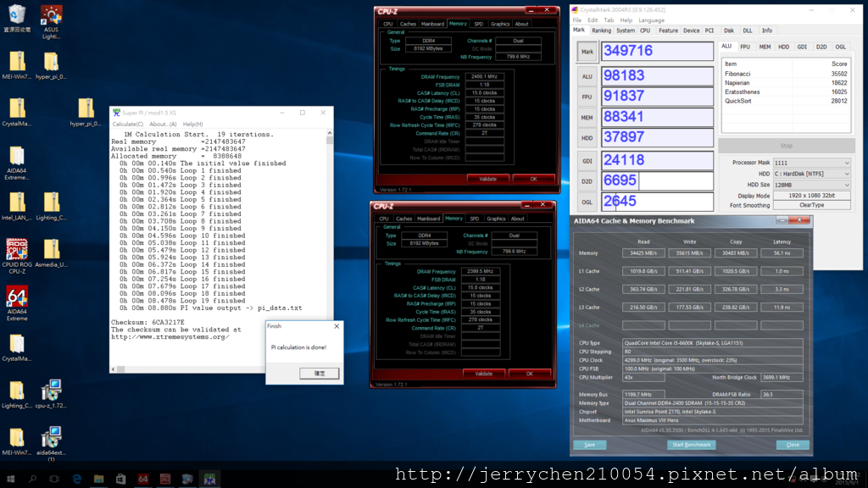The height and width of the screenshot is (488, 868).
Task: Click the Mark button beside score 349716
Action: click(587, 52)
